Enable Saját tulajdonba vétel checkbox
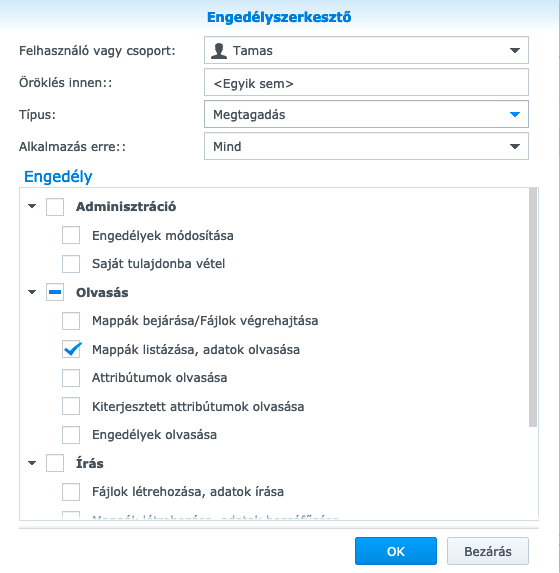560x573 pixels. tap(71, 263)
